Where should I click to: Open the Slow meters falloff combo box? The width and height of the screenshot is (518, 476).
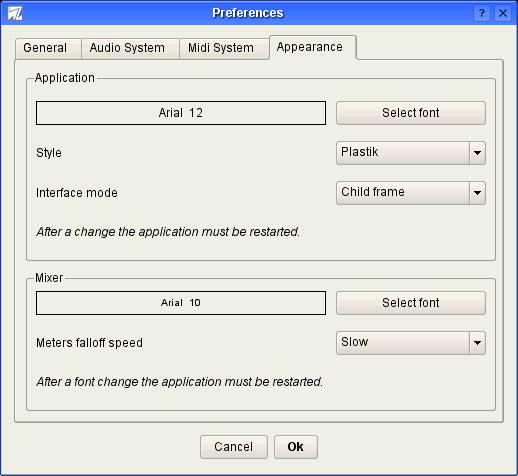[x=411, y=343]
